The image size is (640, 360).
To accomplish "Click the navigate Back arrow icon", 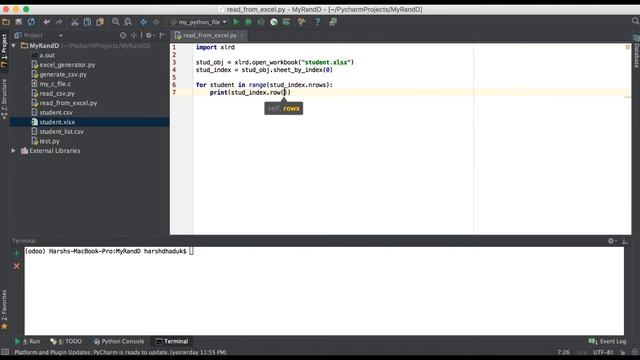I will [x=144, y=22].
